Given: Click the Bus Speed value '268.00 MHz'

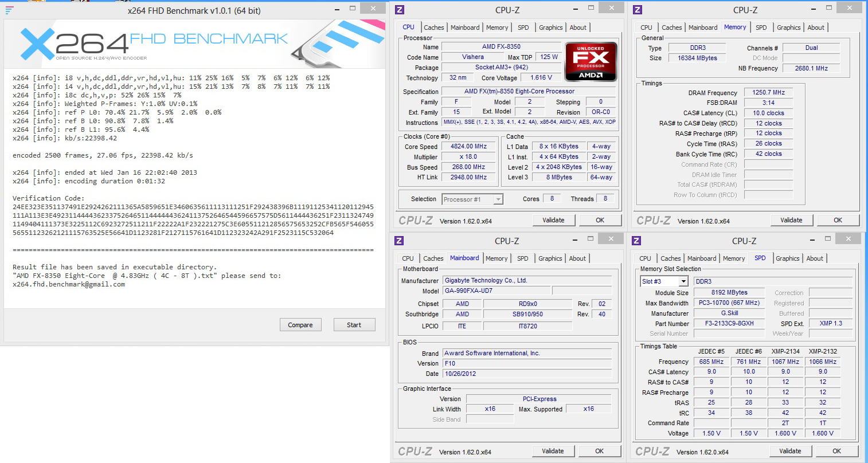Looking at the screenshot, I should pyautogui.click(x=469, y=167).
